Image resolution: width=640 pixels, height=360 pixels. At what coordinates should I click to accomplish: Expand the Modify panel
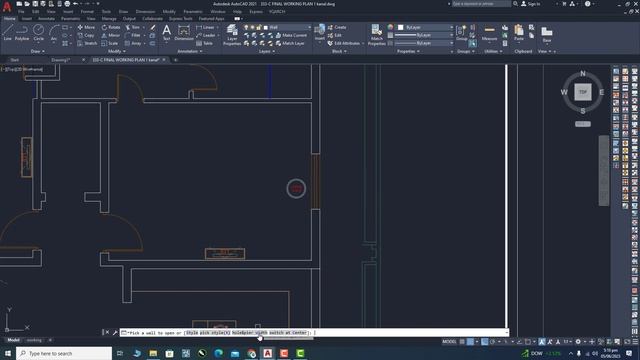click(x=117, y=51)
